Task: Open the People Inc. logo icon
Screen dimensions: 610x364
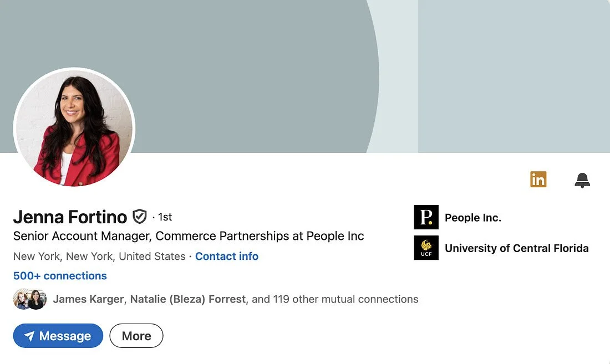Action: coord(426,217)
